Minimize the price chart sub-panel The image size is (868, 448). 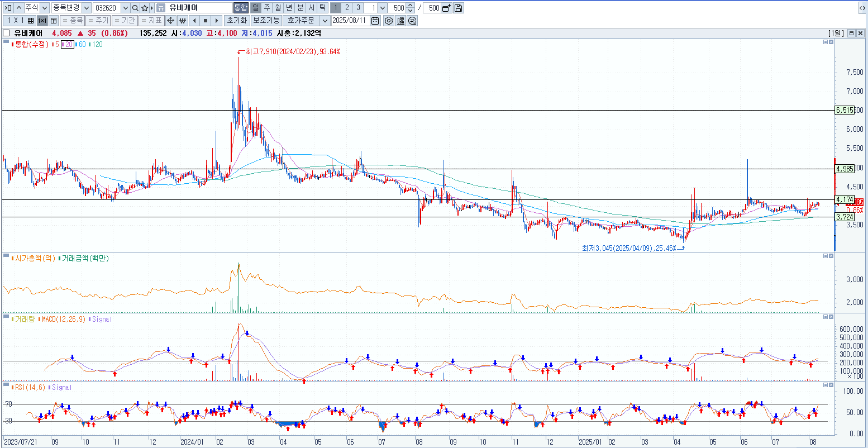click(x=825, y=42)
